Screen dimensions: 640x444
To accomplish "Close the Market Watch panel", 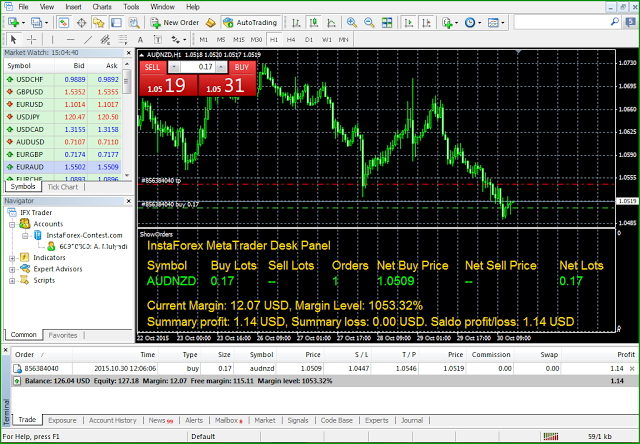I will 129,53.
